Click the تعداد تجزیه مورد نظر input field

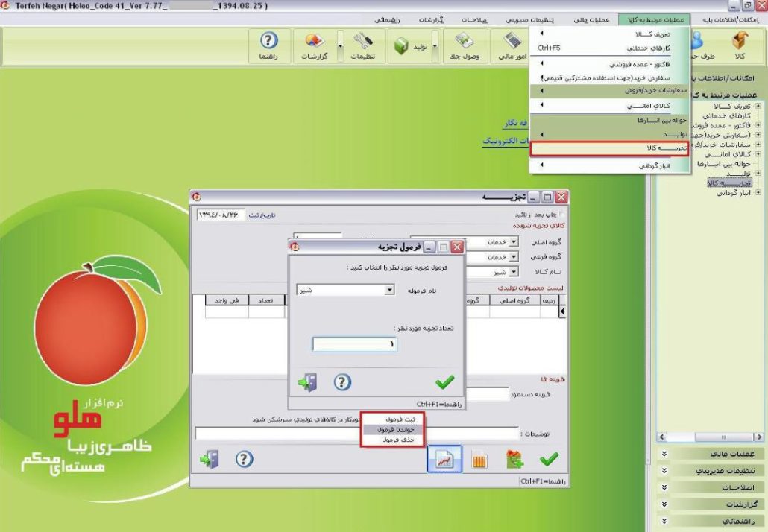click(355, 344)
